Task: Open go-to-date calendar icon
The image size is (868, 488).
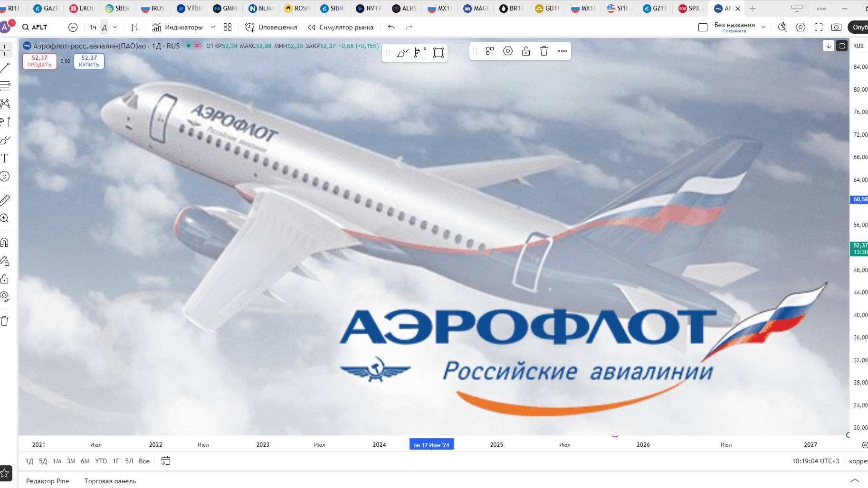Action: [166, 461]
